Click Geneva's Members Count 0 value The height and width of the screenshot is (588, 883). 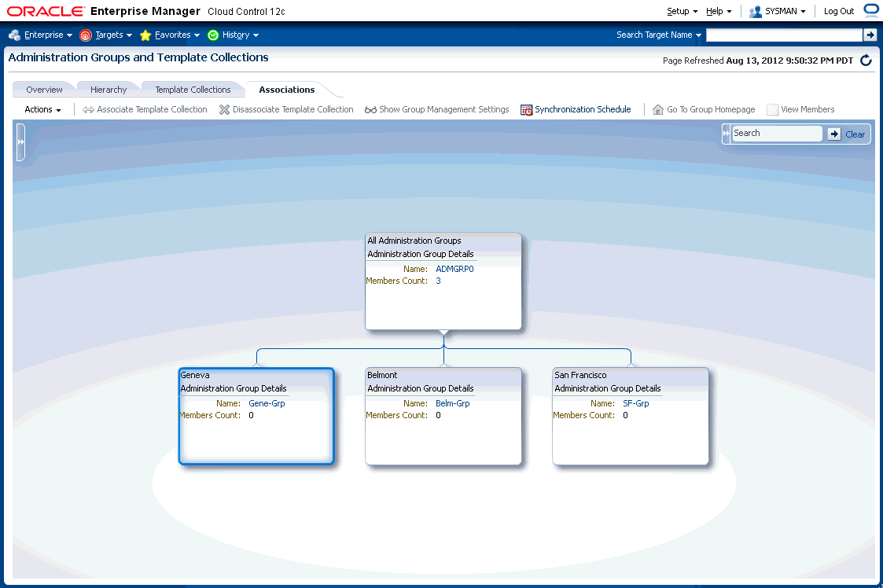pyautogui.click(x=251, y=416)
